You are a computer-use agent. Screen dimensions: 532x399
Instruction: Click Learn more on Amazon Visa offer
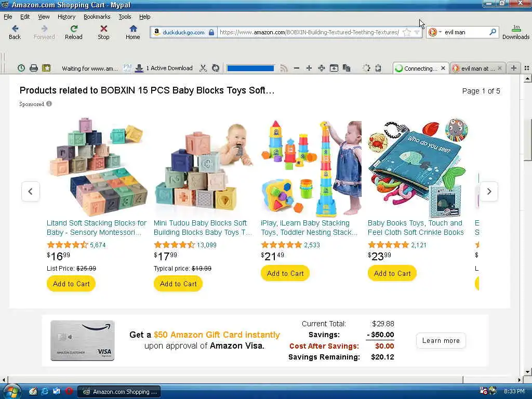(441, 340)
